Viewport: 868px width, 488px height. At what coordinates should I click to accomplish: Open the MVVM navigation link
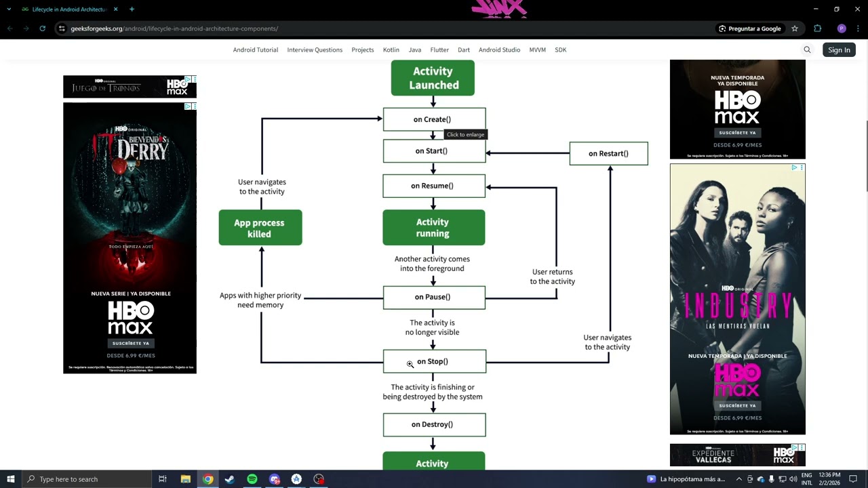click(x=538, y=49)
